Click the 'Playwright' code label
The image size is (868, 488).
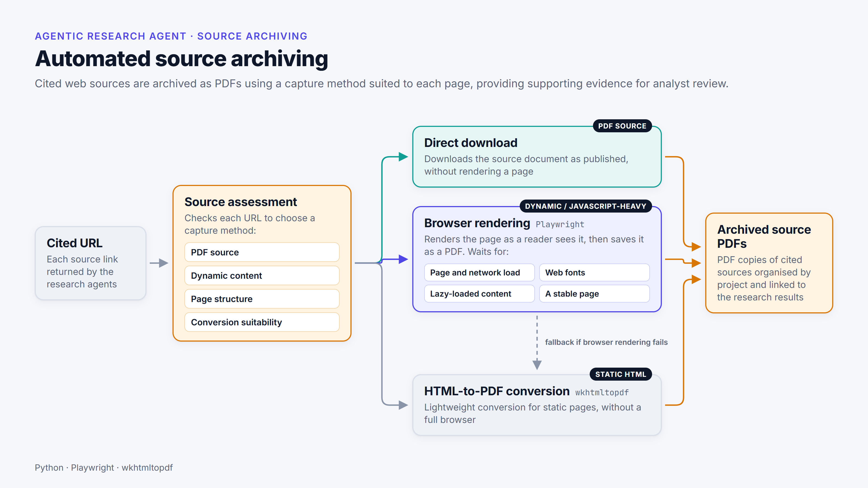(x=560, y=224)
